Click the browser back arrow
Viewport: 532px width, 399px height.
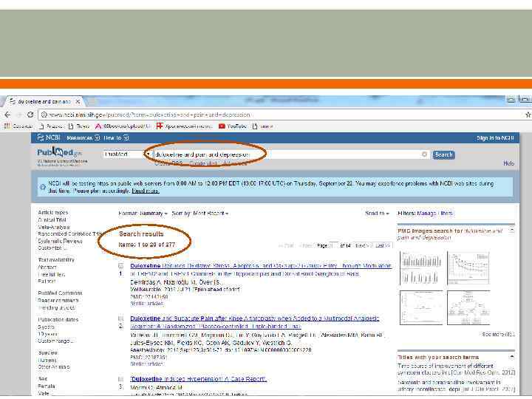coord(7,115)
